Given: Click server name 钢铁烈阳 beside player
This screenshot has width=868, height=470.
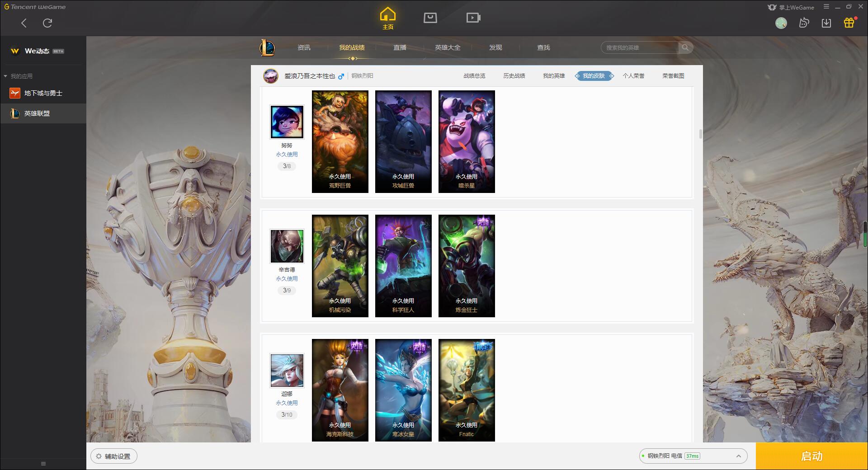Looking at the screenshot, I should coord(363,76).
